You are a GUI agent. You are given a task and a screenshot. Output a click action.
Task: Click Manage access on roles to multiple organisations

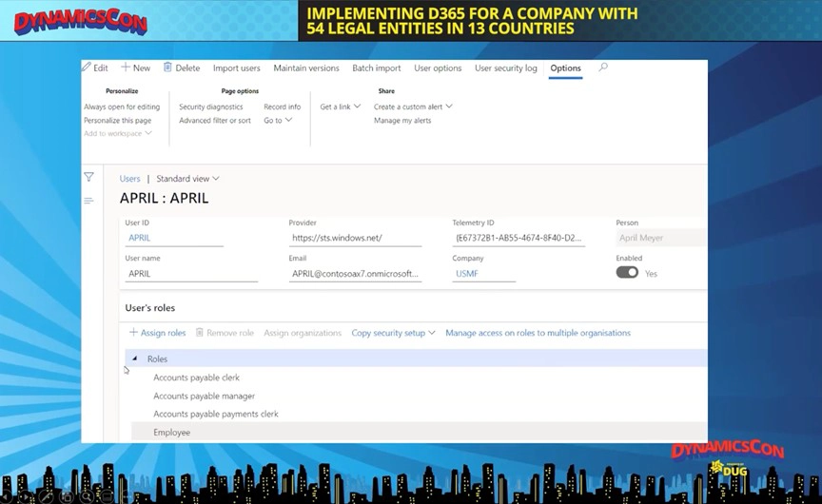[538, 333]
